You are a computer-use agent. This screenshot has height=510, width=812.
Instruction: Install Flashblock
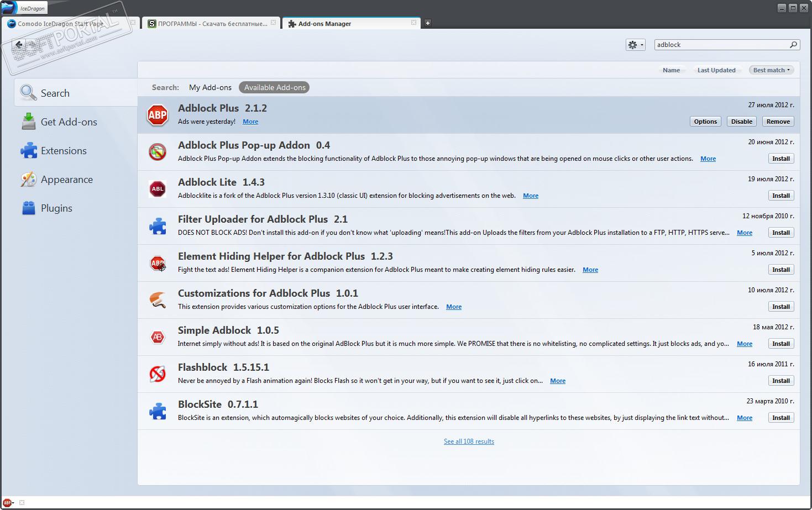coord(781,381)
